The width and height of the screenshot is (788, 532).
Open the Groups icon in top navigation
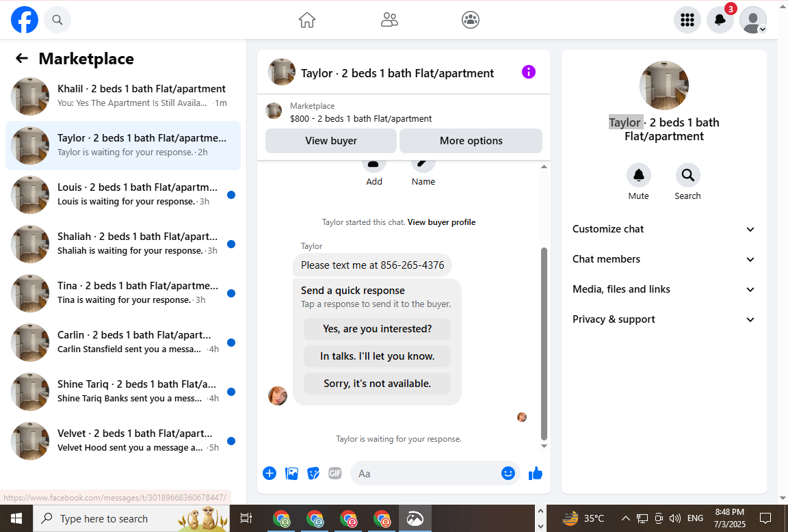point(471,20)
